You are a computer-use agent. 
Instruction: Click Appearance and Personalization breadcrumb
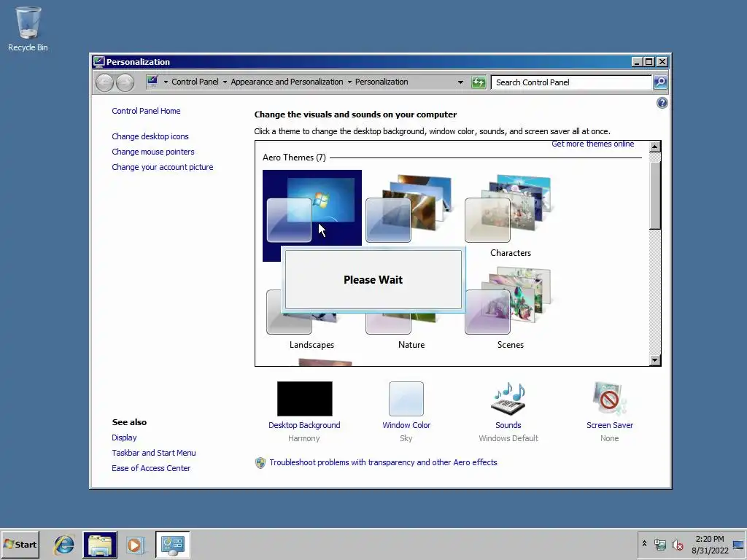pos(287,82)
